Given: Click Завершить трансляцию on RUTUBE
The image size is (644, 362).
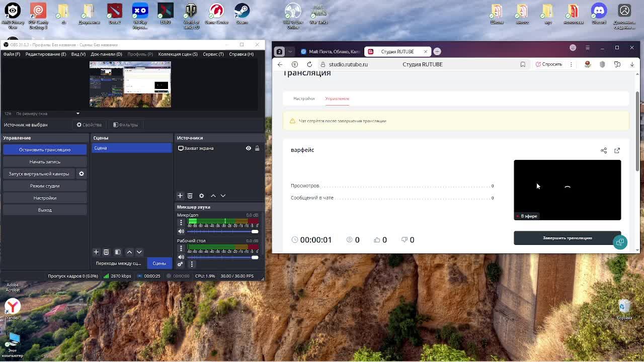Looking at the screenshot, I should point(568,238).
